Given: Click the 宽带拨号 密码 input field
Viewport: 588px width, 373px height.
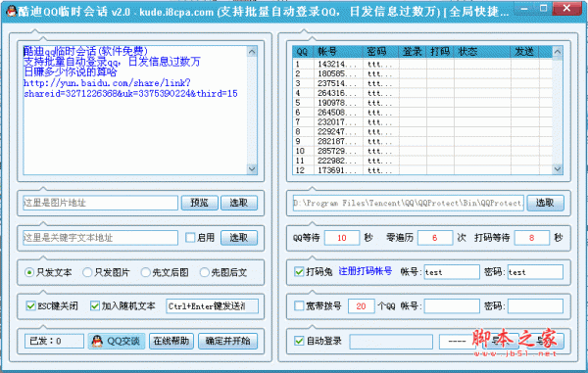Looking at the screenshot, I should coord(535,306).
